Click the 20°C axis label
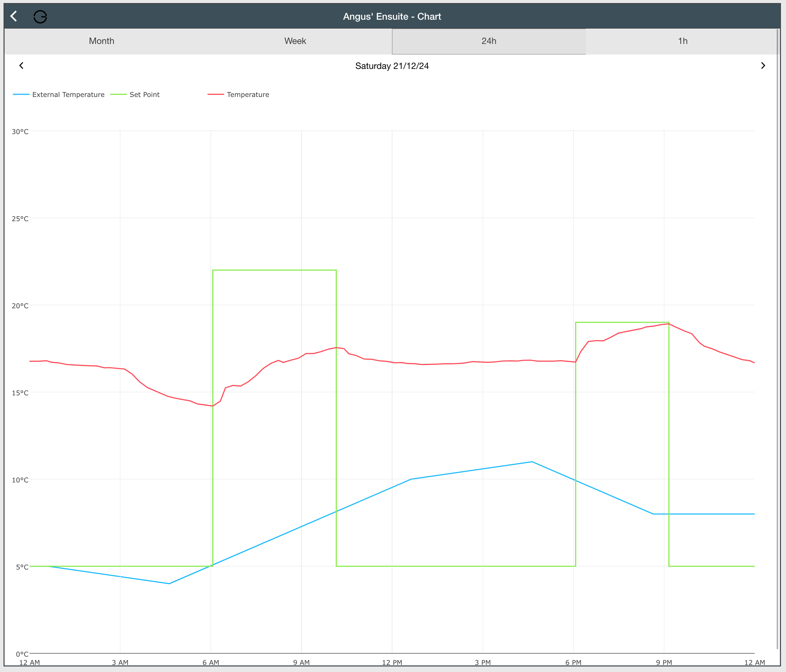This screenshot has height=672, width=786. [x=20, y=306]
